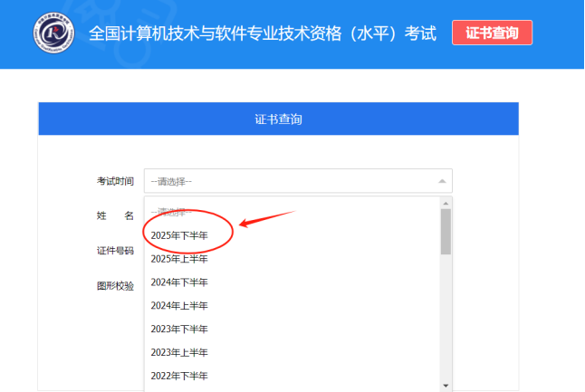
Task: Click the scrollbar down arrow in dropdown list
Action: pos(446,386)
